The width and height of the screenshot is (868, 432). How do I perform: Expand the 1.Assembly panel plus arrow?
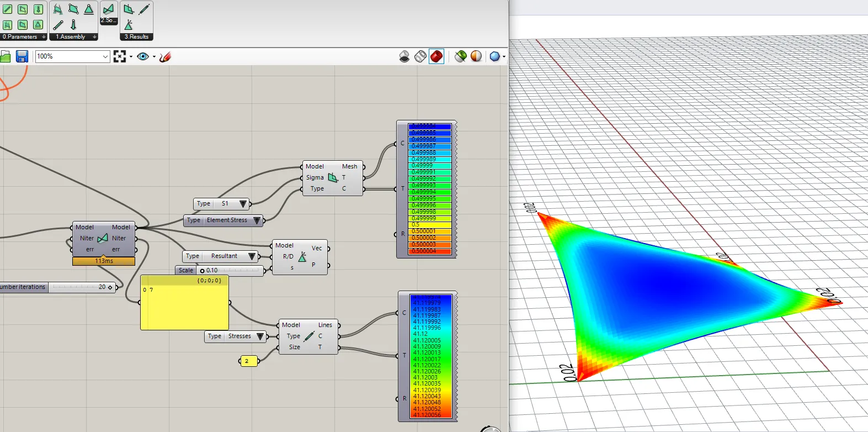95,37
